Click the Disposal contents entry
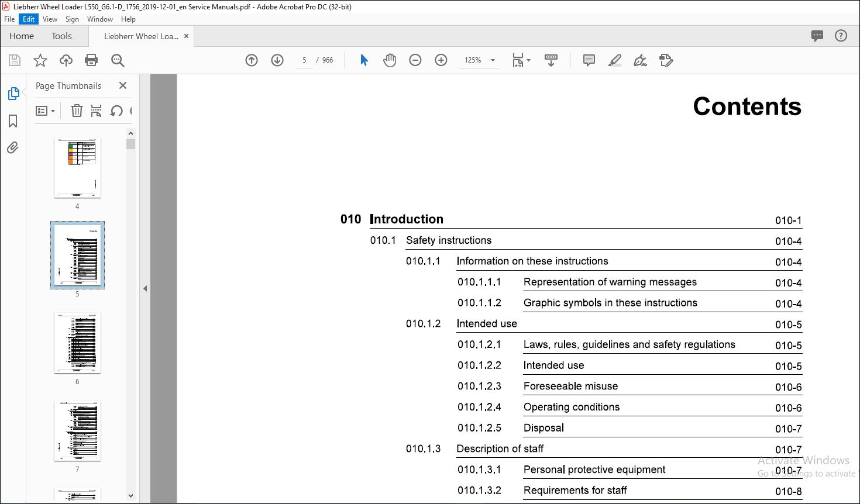Image resolution: width=860 pixels, height=504 pixels. [629, 428]
